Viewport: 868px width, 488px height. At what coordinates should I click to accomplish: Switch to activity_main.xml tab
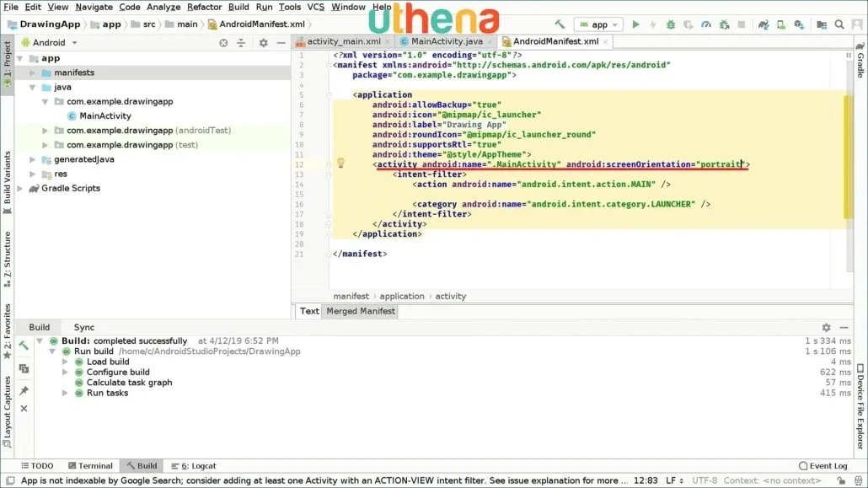point(344,41)
